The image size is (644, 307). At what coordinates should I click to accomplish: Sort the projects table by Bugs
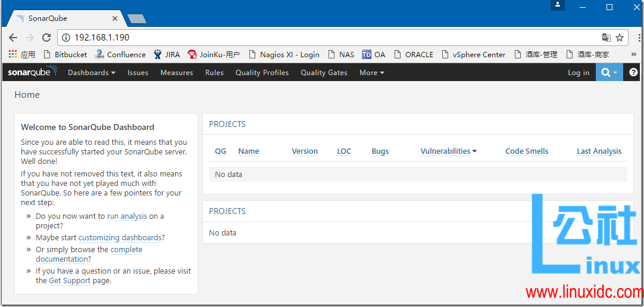(x=380, y=151)
